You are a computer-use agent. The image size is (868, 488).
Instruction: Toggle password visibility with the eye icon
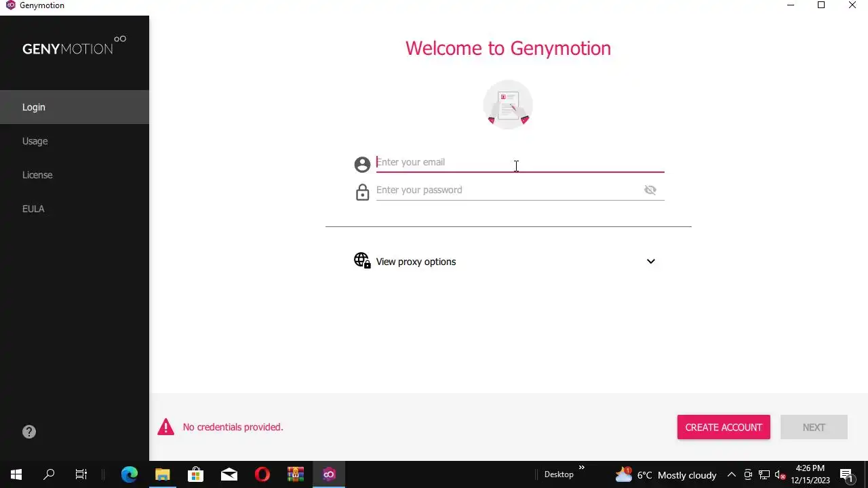pos(650,190)
